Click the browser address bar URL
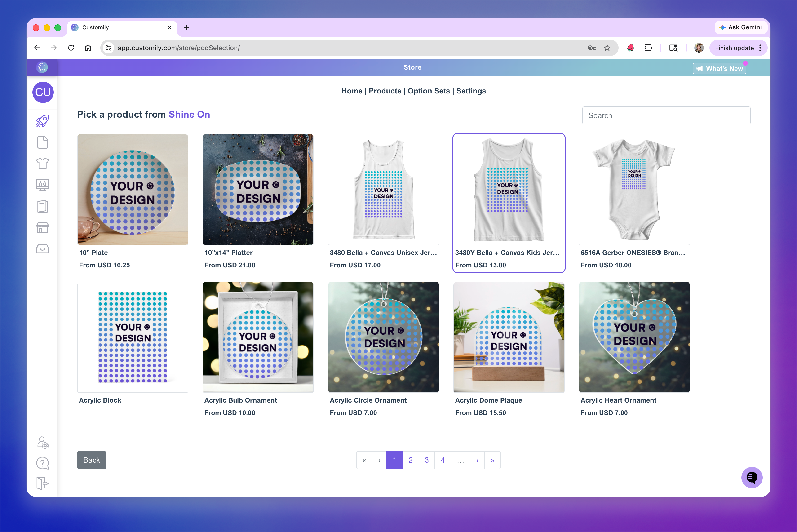Screen dimensions: 797x532 coord(178,48)
